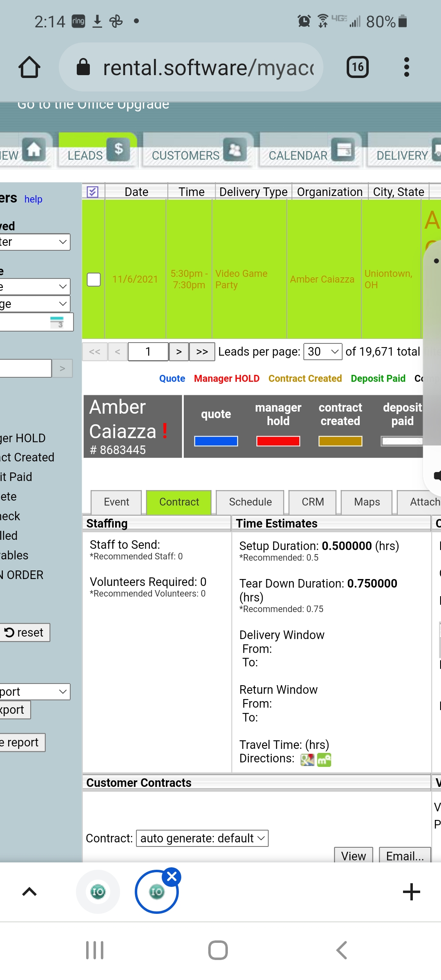
Task: Click the blue quote status bar
Action: [216, 441]
